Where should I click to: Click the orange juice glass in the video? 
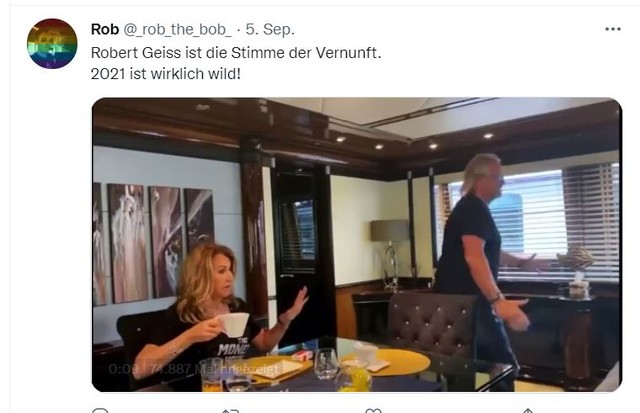[x=212, y=375]
